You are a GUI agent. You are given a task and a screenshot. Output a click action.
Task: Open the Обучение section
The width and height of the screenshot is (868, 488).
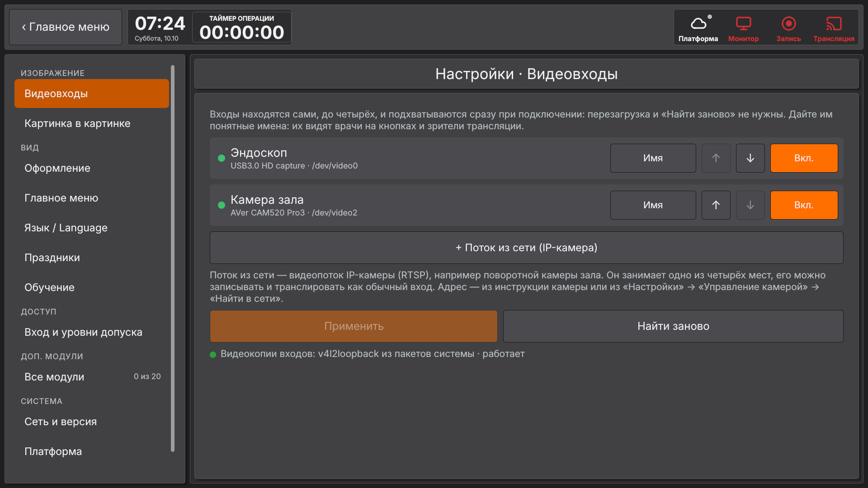coord(92,287)
